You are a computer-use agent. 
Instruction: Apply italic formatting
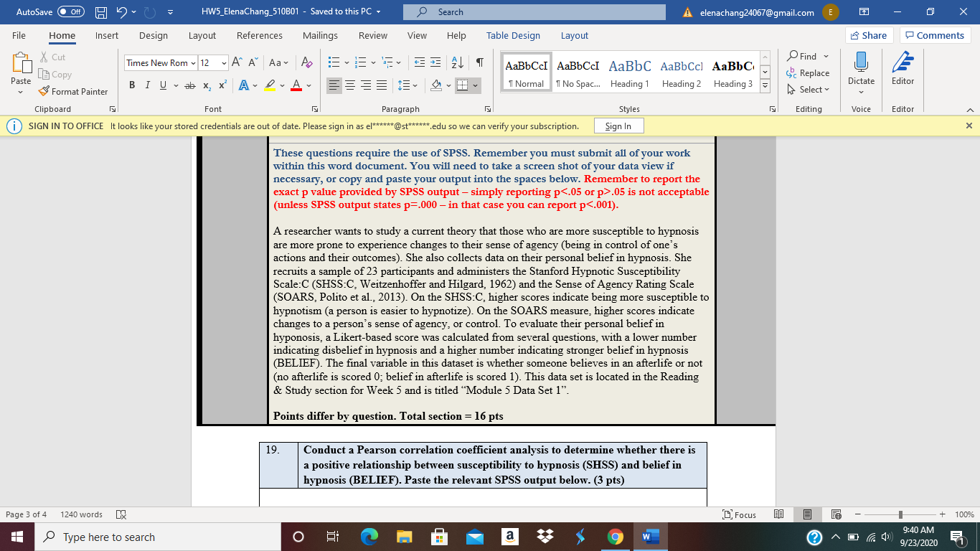pos(147,85)
